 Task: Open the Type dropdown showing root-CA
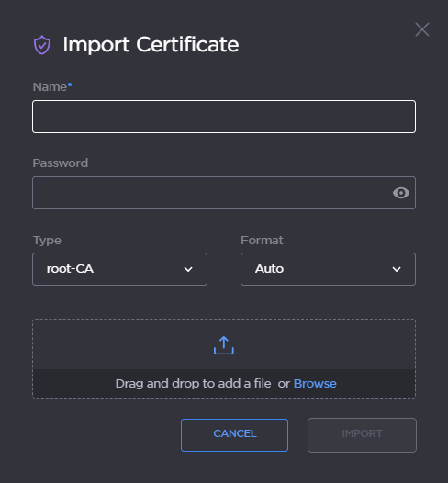119,269
